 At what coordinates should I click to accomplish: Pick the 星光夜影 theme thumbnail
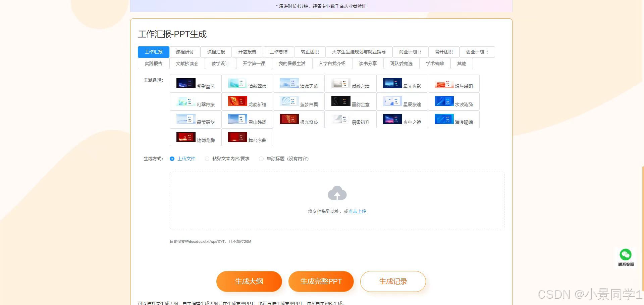tap(392, 83)
